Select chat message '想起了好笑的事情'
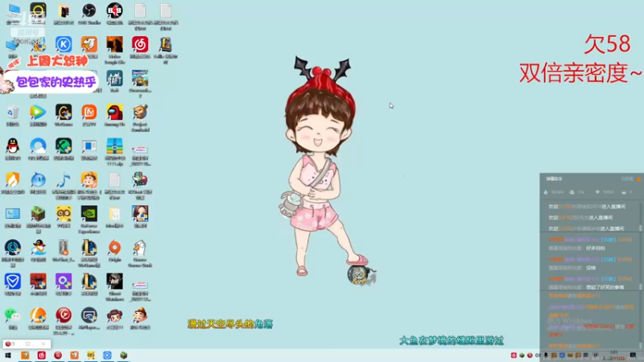Screen dimensions: 644x362 point(605,287)
